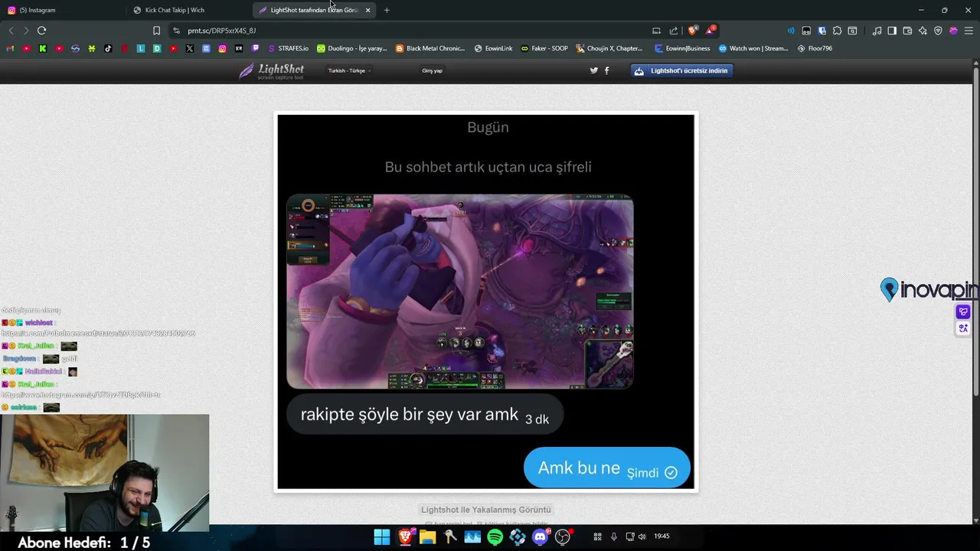Open the STRAFES.io bookmark

coord(287,48)
